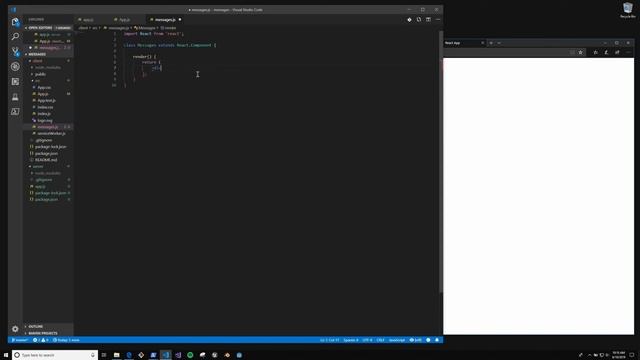
Task: Open index.js in the explorer
Action: point(44,114)
